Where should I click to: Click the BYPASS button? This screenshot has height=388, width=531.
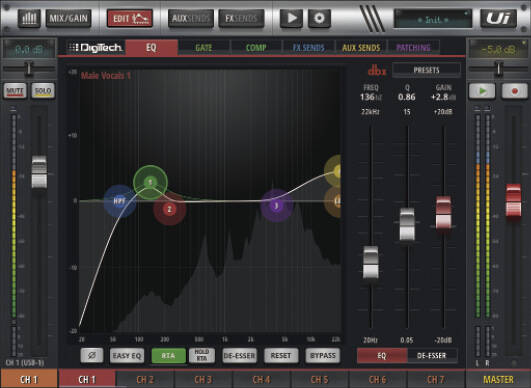pyautogui.click(x=323, y=355)
